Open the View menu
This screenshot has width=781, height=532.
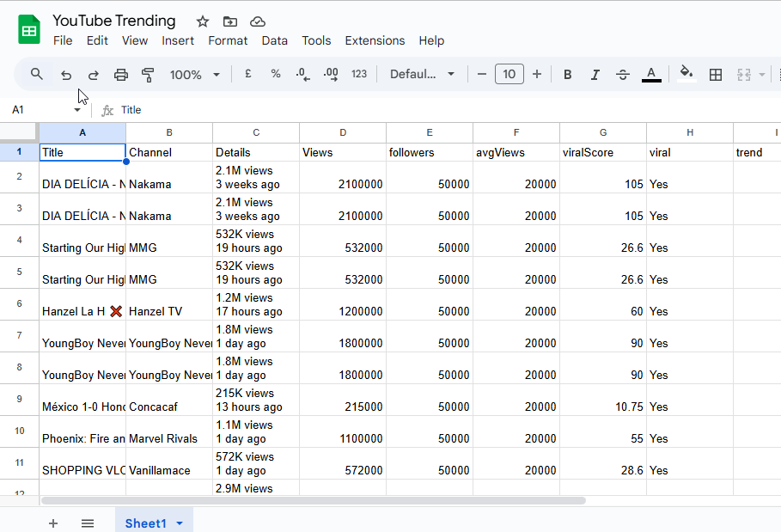click(135, 40)
